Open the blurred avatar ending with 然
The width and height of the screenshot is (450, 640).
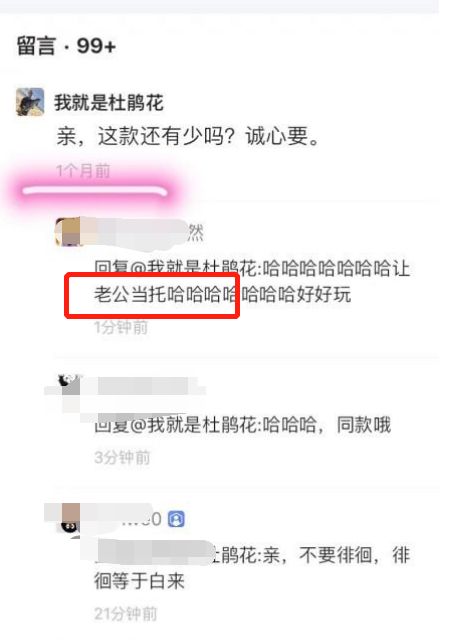point(69,232)
